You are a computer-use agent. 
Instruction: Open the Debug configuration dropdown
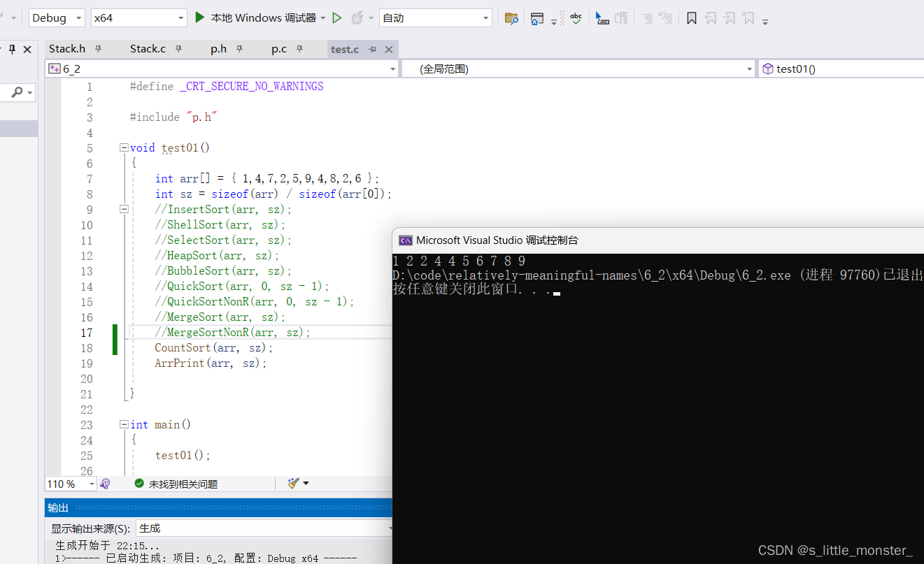[57, 18]
